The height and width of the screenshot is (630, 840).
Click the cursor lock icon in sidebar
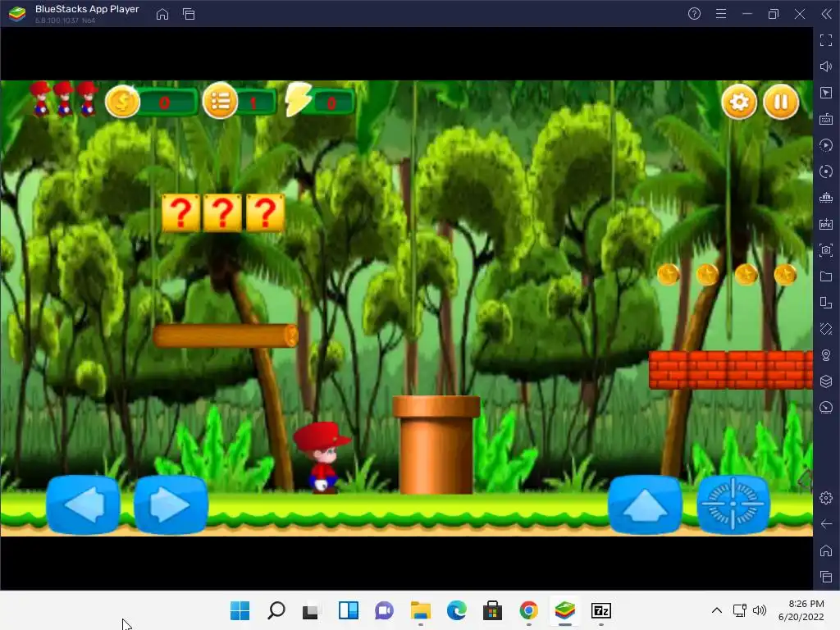(x=826, y=93)
